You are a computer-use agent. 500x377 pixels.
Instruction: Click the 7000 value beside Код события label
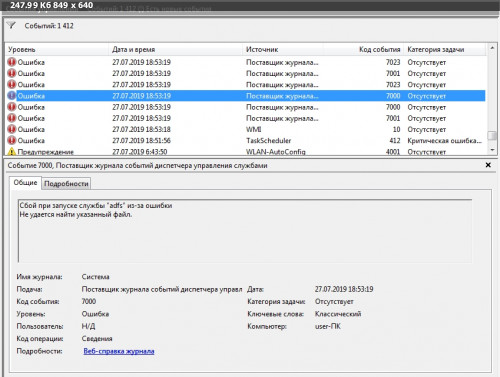click(89, 301)
